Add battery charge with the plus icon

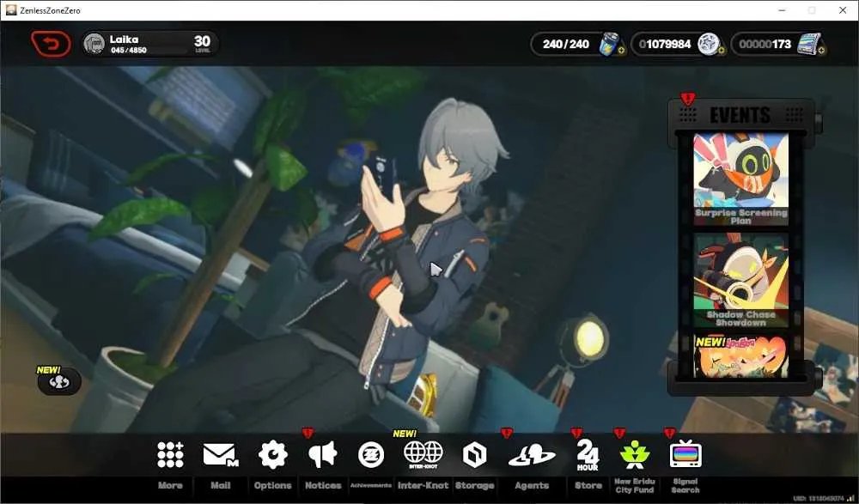coord(622,51)
